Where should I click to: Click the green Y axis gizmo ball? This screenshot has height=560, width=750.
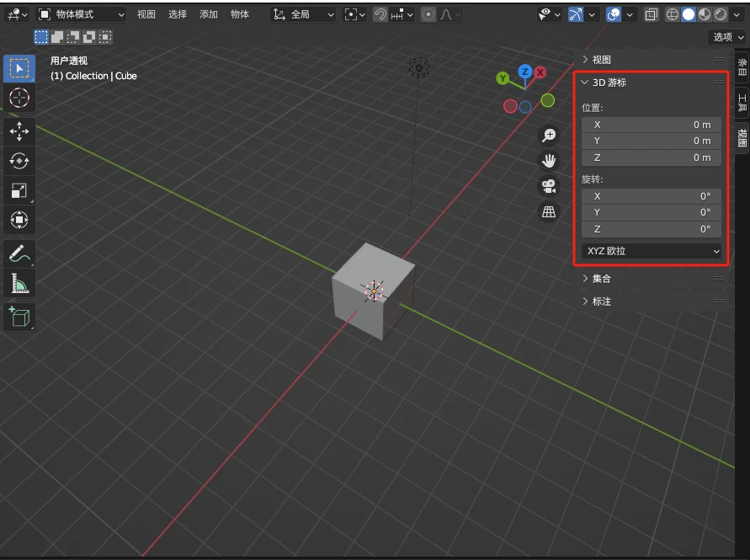(503, 78)
